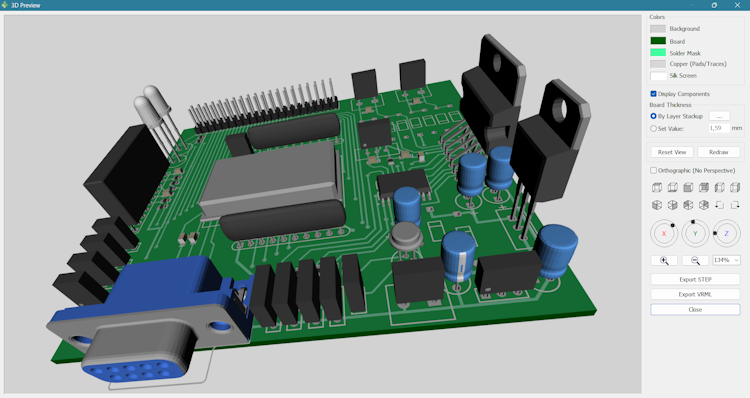Click the rotate counter-clockwise view icon

[719, 205]
